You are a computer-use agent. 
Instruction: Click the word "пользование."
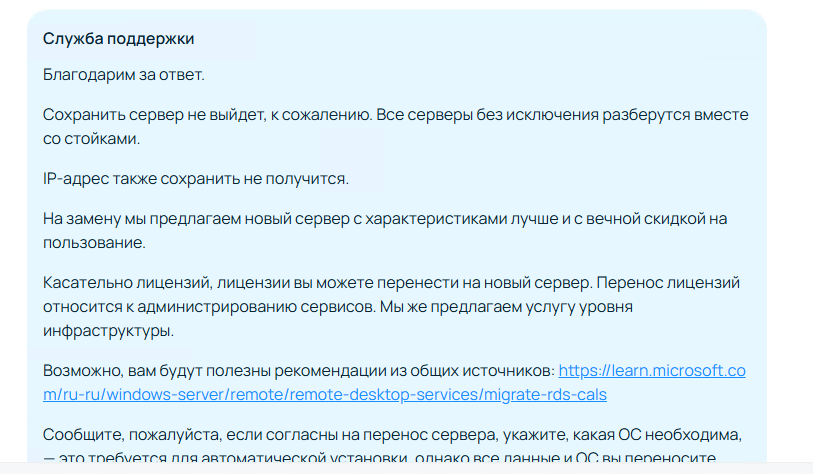click(x=94, y=243)
